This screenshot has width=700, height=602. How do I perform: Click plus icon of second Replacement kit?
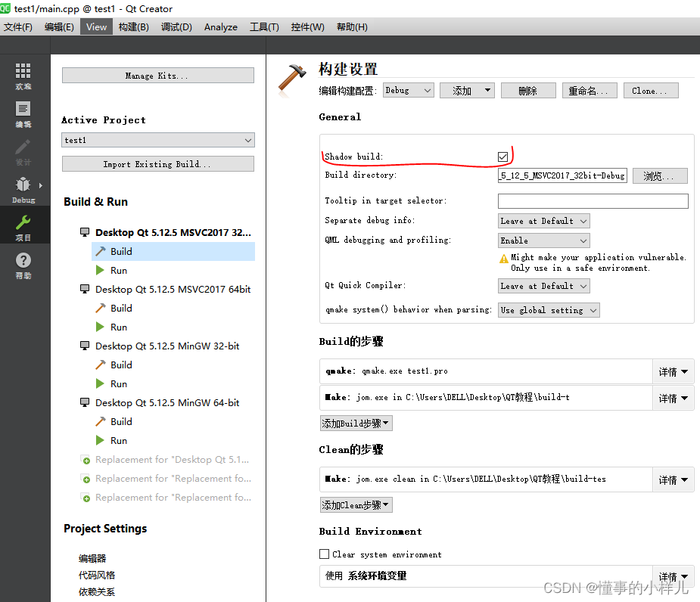[86, 479]
